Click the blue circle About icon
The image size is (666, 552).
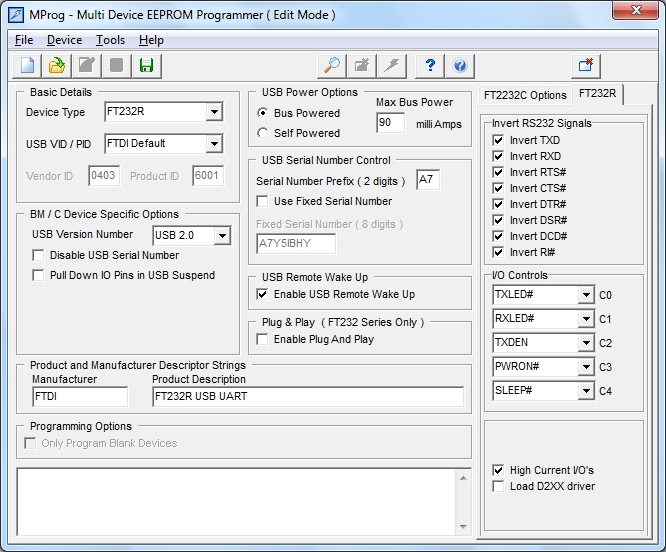tap(460, 66)
